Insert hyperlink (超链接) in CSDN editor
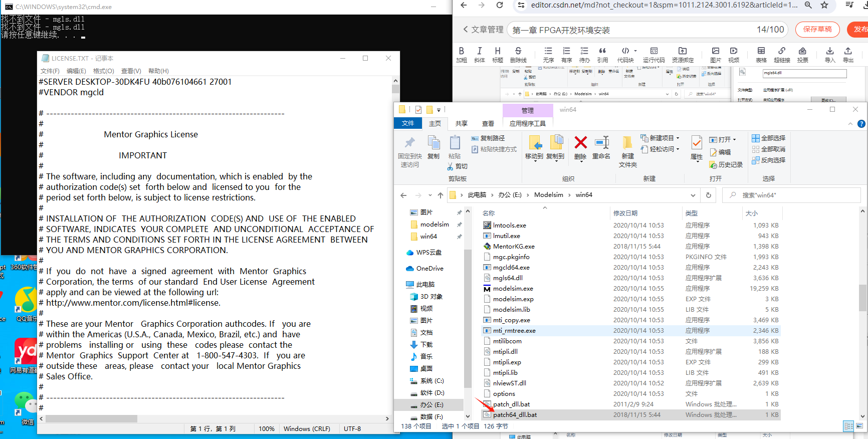Viewport: 868px width, 439px height. tap(782, 54)
